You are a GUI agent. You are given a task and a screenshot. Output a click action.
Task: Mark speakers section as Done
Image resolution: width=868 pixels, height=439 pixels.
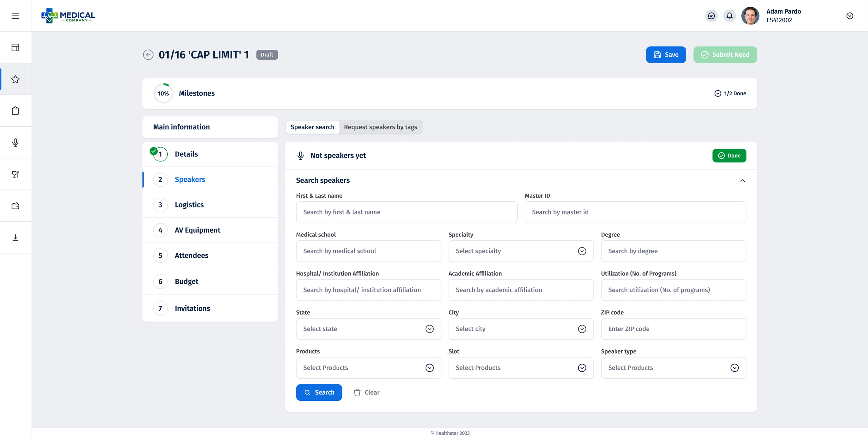[729, 156]
